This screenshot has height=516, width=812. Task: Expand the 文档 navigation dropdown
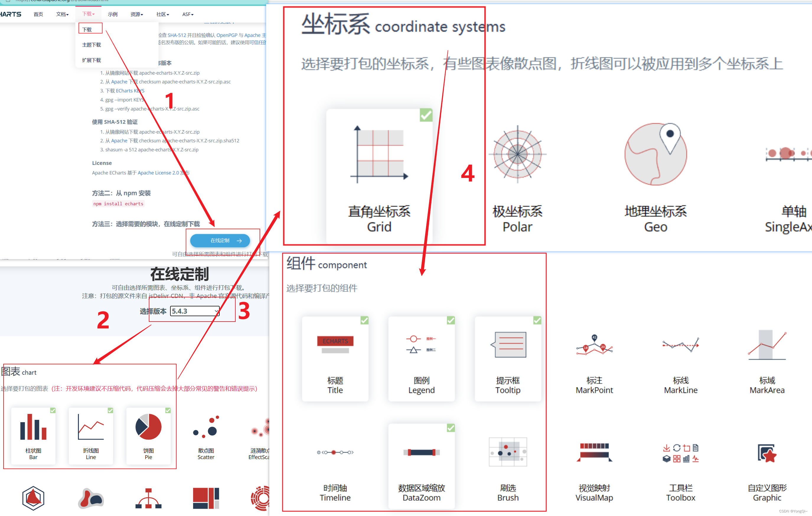(x=62, y=14)
